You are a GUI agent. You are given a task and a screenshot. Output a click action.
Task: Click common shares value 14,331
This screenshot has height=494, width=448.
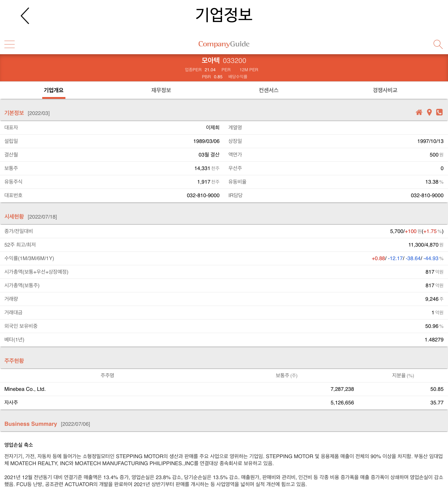click(202, 168)
